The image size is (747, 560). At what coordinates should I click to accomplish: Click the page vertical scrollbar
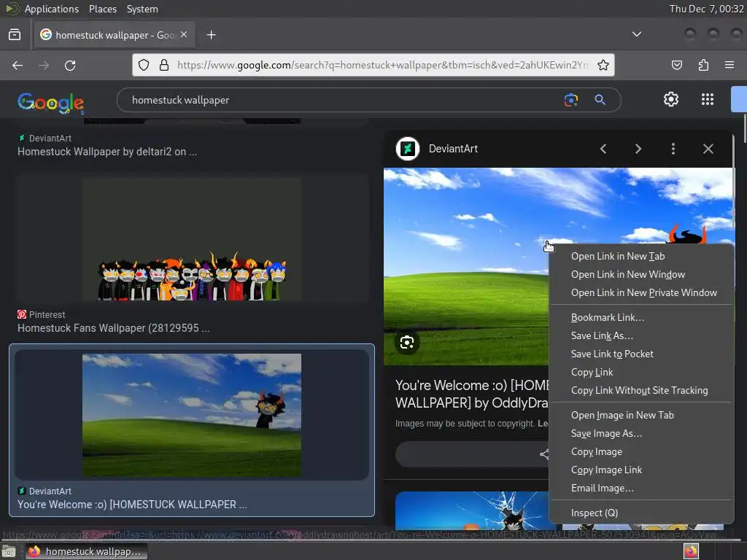click(x=743, y=127)
